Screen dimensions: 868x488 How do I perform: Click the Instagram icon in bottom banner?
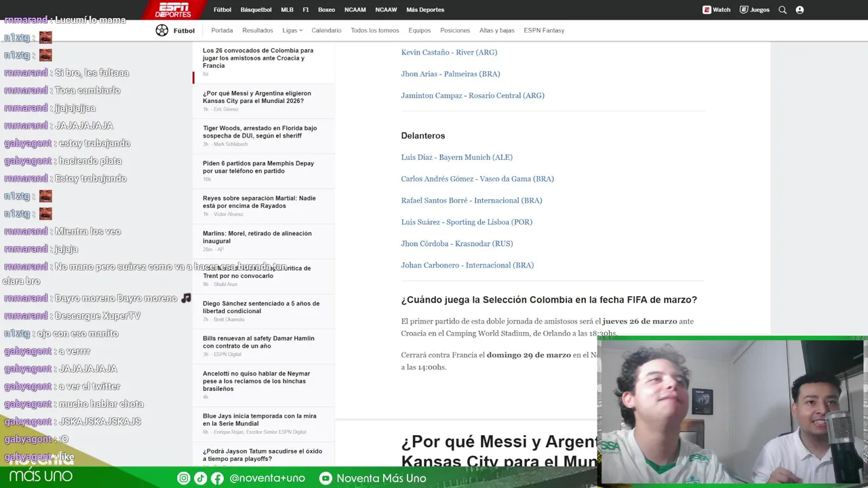tap(183, 479)
